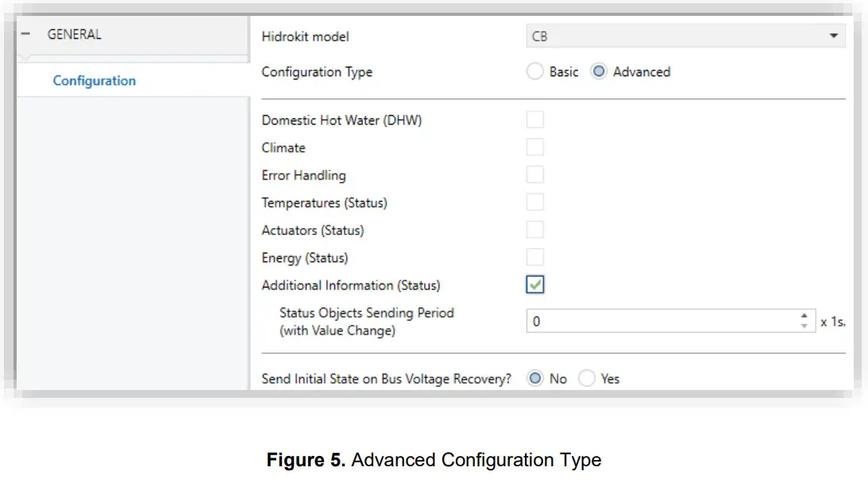Viewport: 868px width, 479px height.
Task: Increase sending period with up arrow
Action: tap(804, 316)
